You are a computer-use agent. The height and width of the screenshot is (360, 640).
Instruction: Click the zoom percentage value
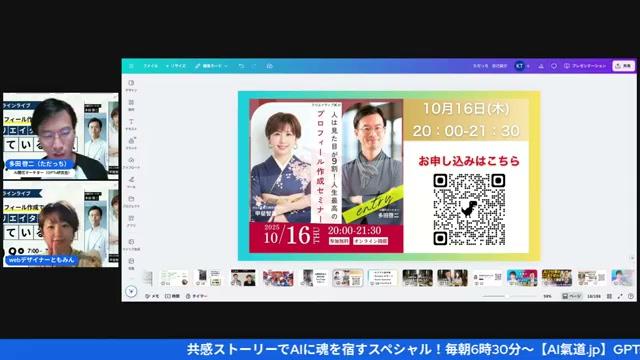547,296
